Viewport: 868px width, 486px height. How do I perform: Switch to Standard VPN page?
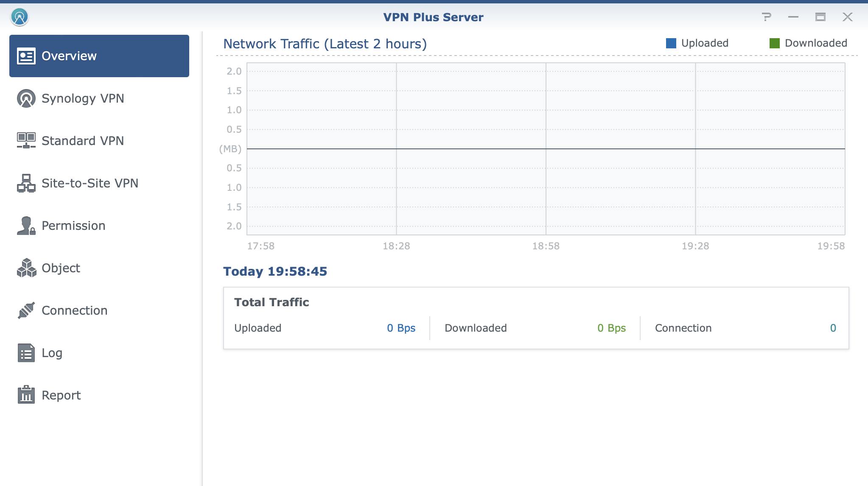99,141
